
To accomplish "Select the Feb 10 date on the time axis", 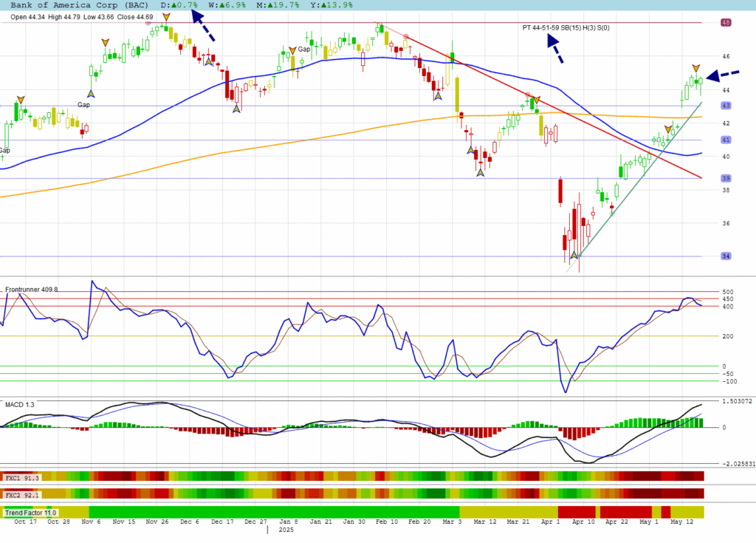I will pyautogui.click(x=387, y=522).
